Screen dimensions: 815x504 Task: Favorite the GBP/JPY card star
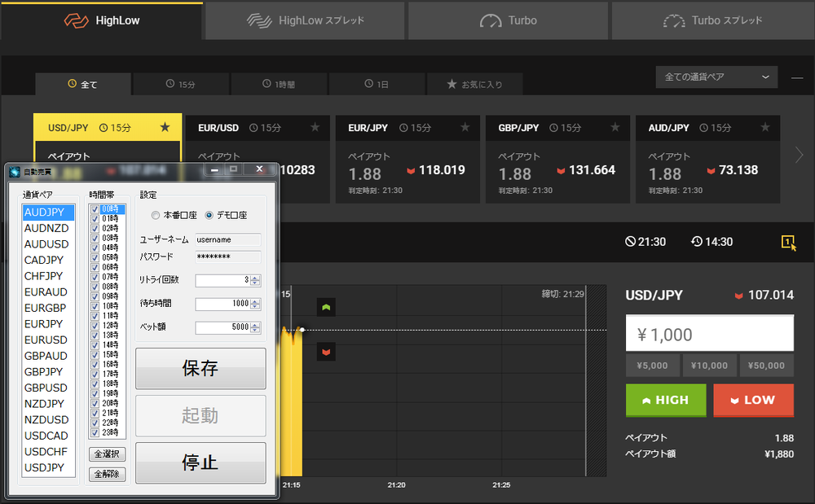click(615, 127)
